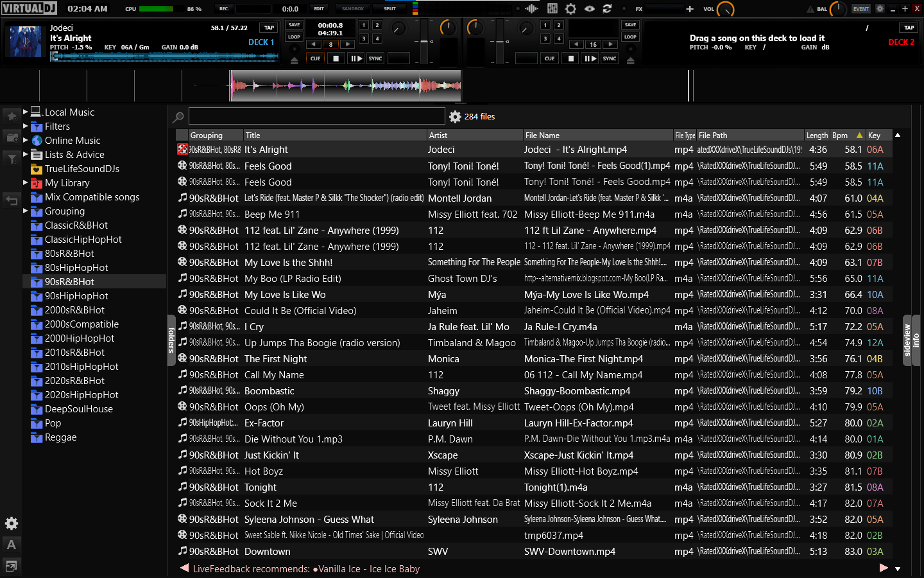Open the waveform view icon in top bar
Screen dimensions: 924x578
532,9
